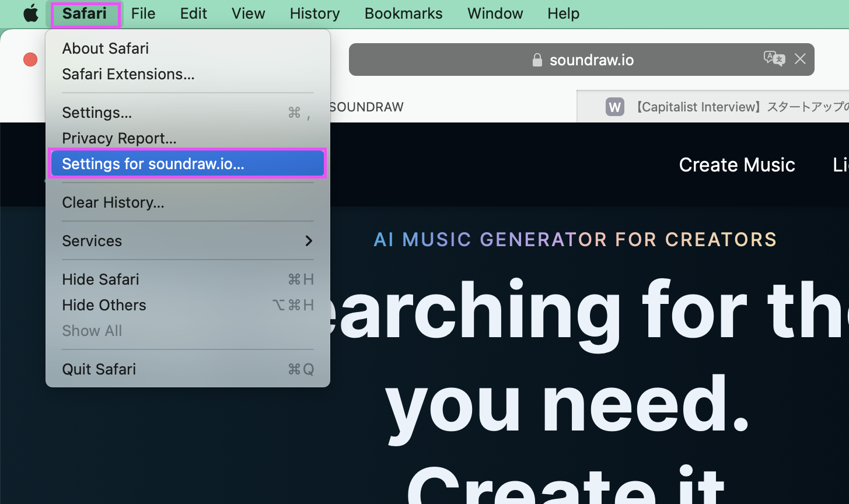Viewport: 849px width, 504px height.
Task: Expand the Services submenu arrow
Action: (309, 241)
